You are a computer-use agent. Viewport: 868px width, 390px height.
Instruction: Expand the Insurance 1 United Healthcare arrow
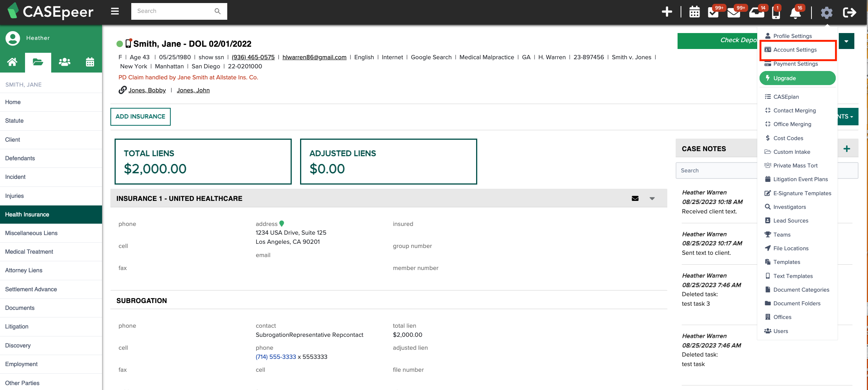pos(652,198)
